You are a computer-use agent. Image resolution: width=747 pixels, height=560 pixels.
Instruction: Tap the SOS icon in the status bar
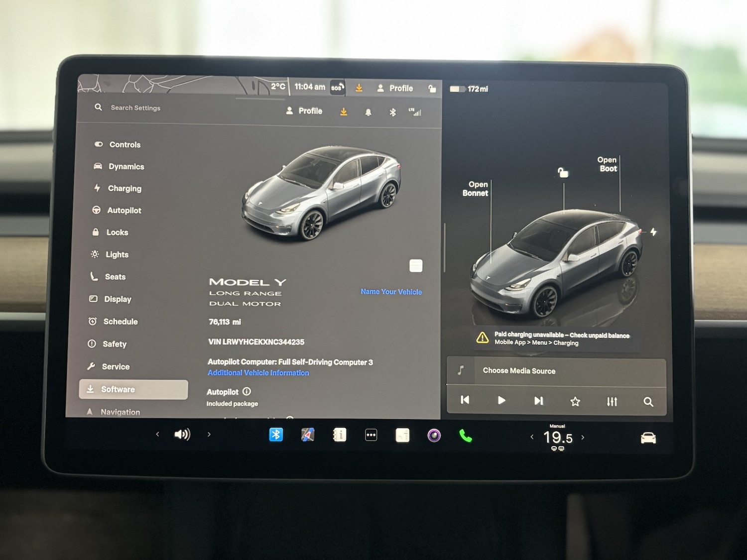(x=337, y=87)
